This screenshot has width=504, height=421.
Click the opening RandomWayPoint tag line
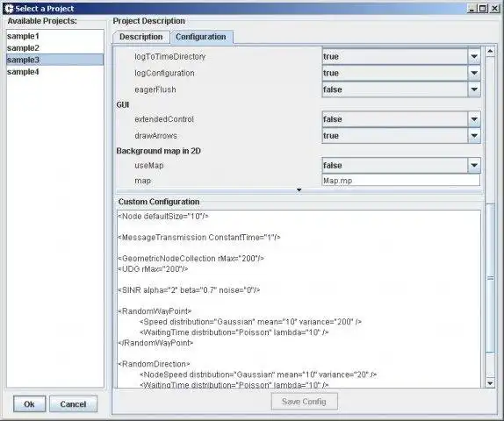[155, 311]
